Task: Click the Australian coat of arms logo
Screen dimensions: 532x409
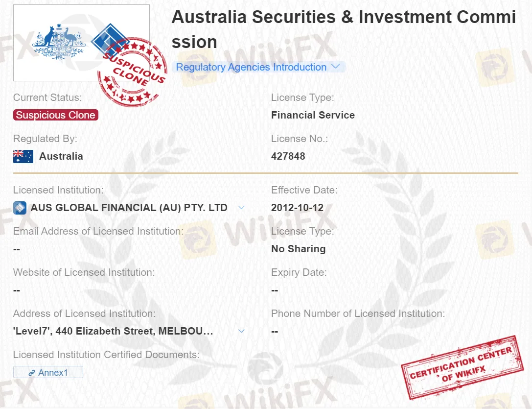Action: tap(59, 42)
